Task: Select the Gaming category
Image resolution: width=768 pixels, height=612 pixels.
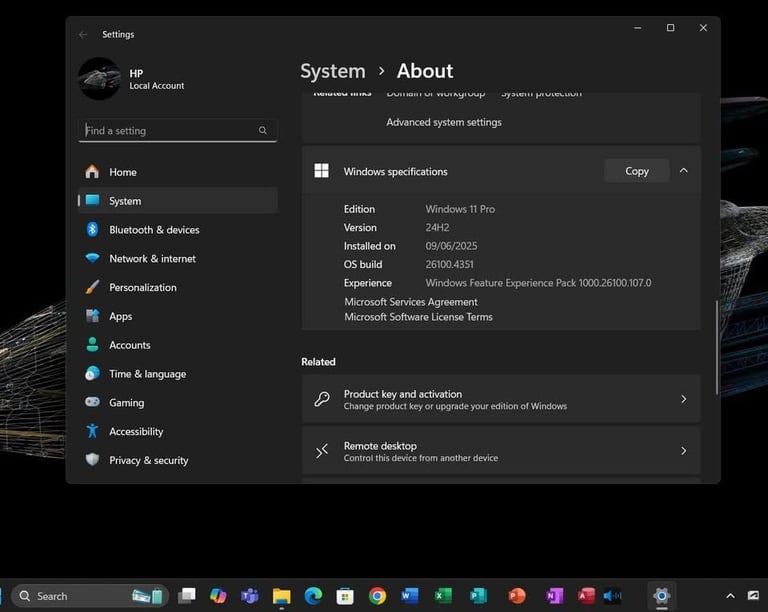Action: coord(177,402)
